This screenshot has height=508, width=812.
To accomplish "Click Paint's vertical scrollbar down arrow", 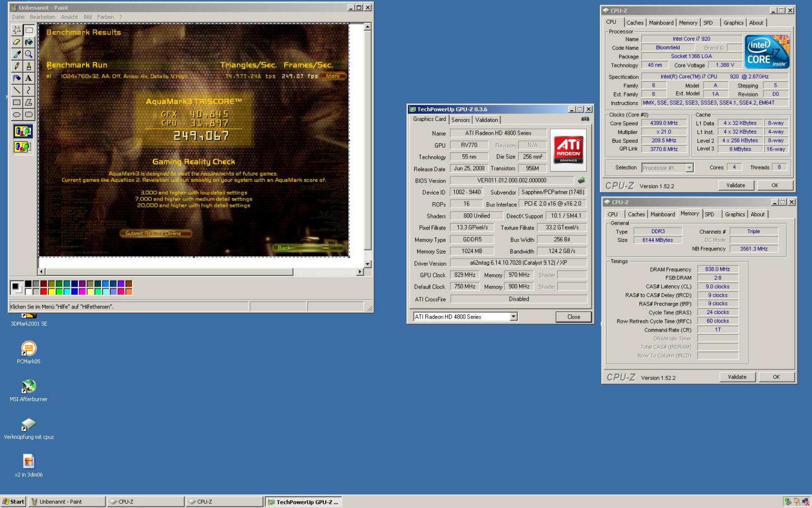I will pyautogui.click(x=368, y=264).
